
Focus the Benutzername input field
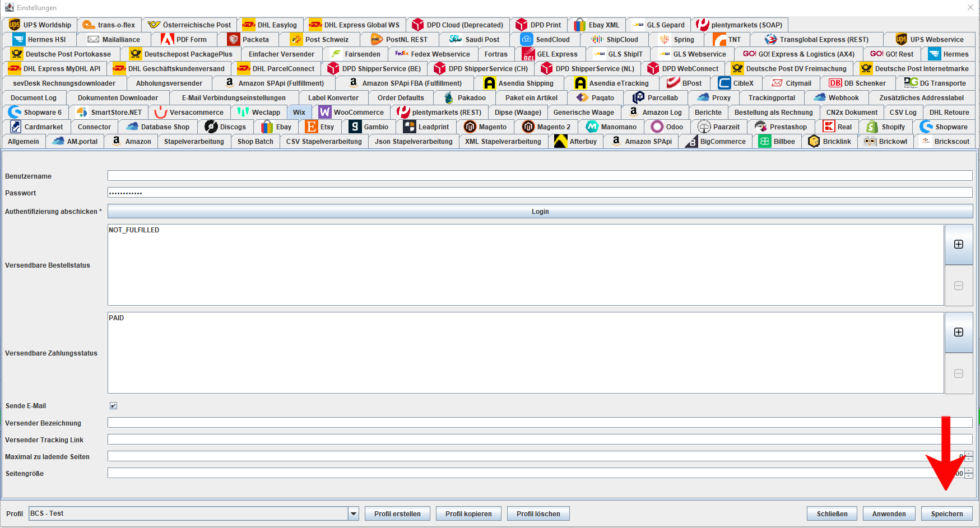pos(540,176)
